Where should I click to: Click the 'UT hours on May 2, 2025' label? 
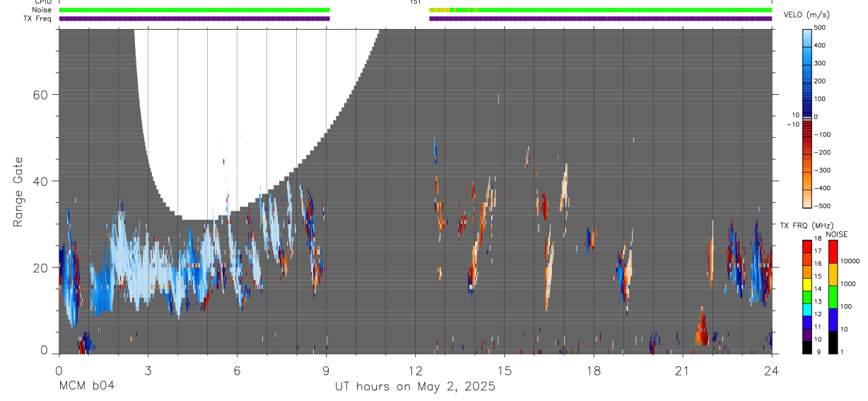tap(415, 387)
